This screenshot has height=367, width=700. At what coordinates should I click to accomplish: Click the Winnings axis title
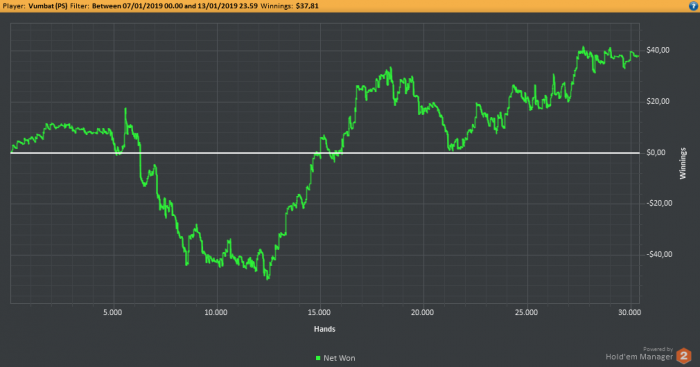click(683, 163)
